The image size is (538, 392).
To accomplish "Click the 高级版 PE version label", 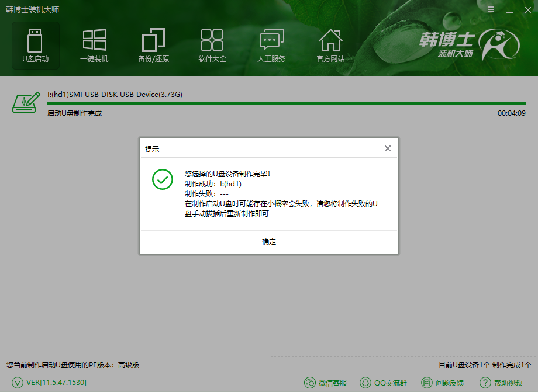I will [x=127, y=365].
